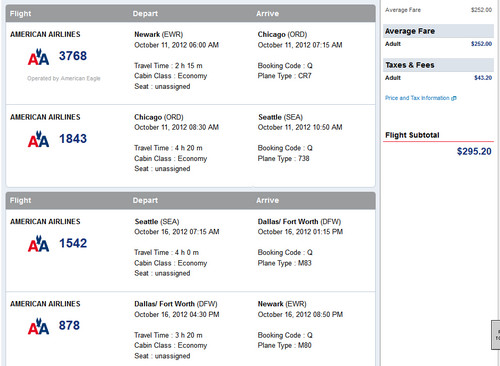
Task: Click the Operated by American Eagle text
Action: [x=64, y=79]
